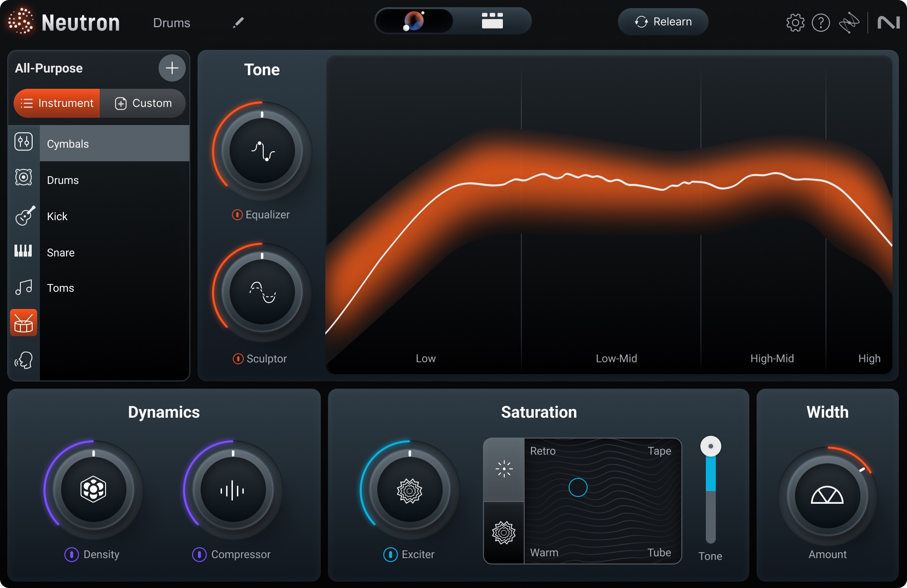Click the Width Amount knob
Viewport: 907px width, 588px height.
pos(827,496)
